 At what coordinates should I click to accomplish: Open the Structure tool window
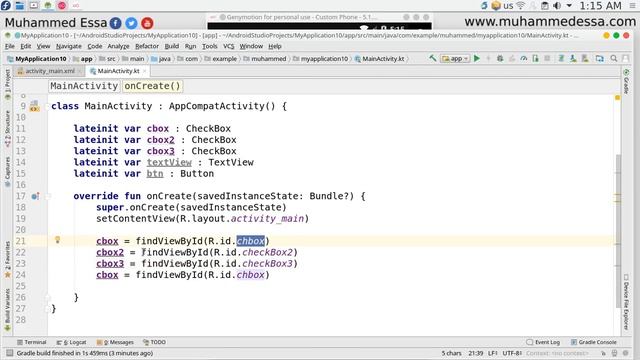(7, 129)
